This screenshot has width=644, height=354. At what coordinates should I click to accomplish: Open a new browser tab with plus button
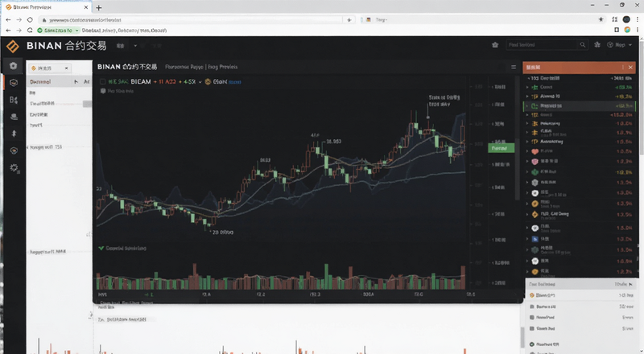coord(98,7)
